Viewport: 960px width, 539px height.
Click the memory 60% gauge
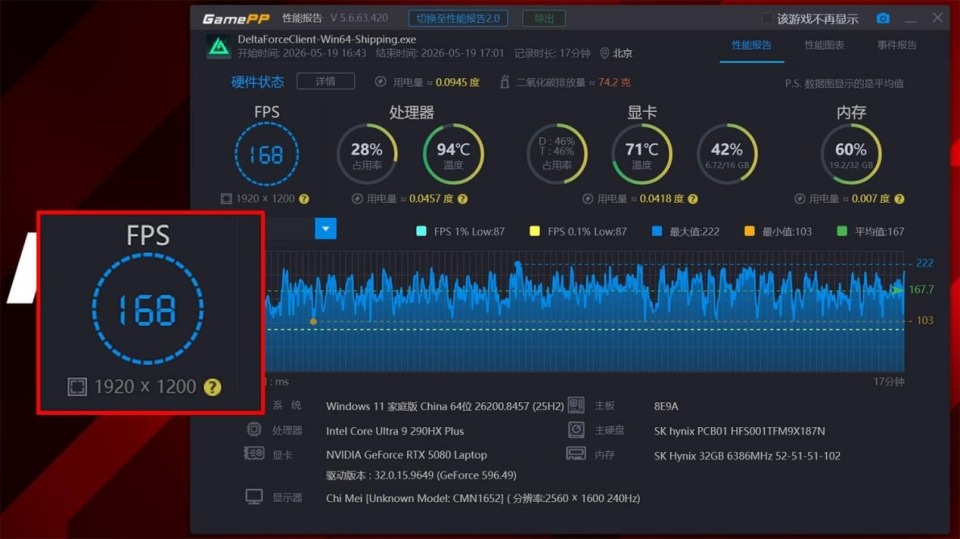(851, 154)
